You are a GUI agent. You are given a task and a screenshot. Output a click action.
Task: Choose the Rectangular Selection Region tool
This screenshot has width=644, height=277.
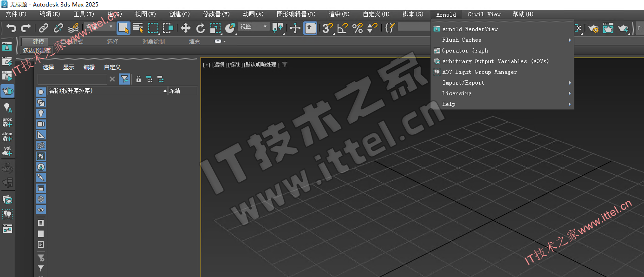point(153,28)
